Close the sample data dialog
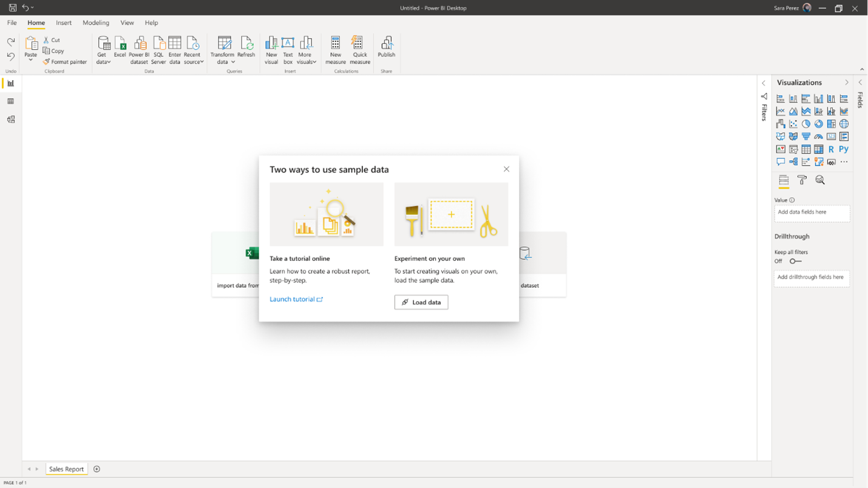 coord(506,169)
